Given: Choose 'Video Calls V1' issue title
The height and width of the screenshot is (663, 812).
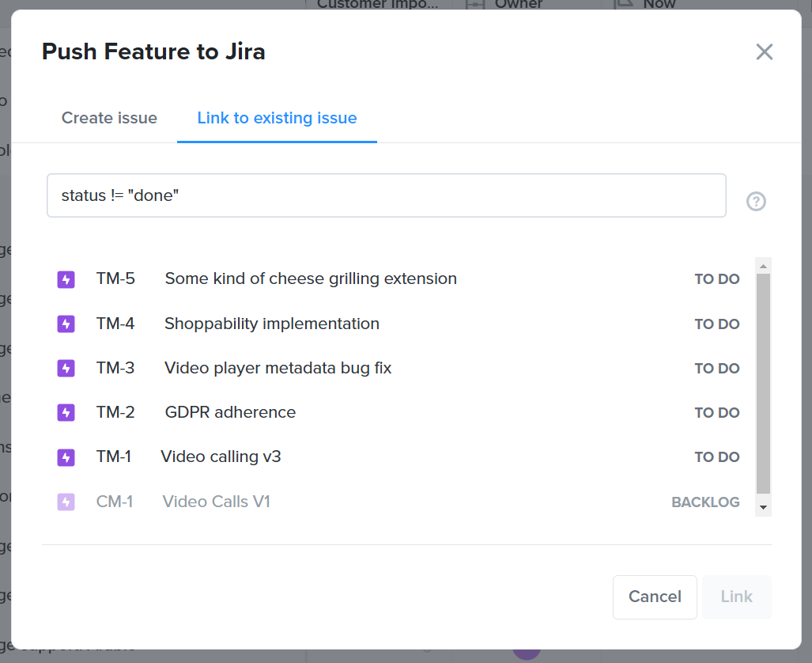Looking at the screenshot, I should coord(217,502).
